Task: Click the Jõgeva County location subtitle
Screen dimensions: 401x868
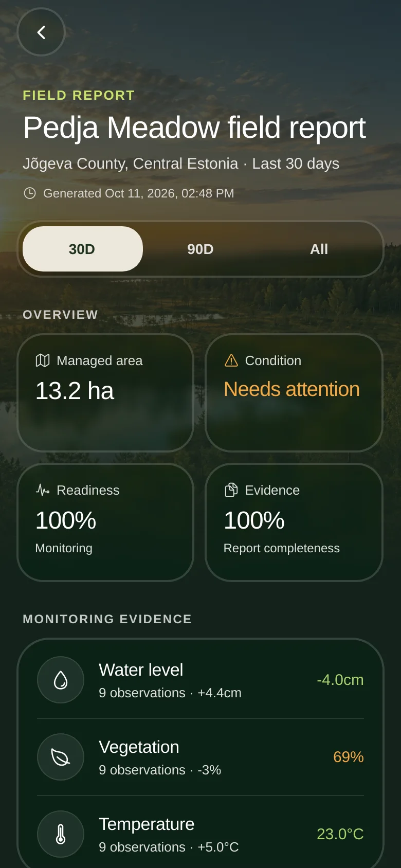Action: (x=181, y=164)
